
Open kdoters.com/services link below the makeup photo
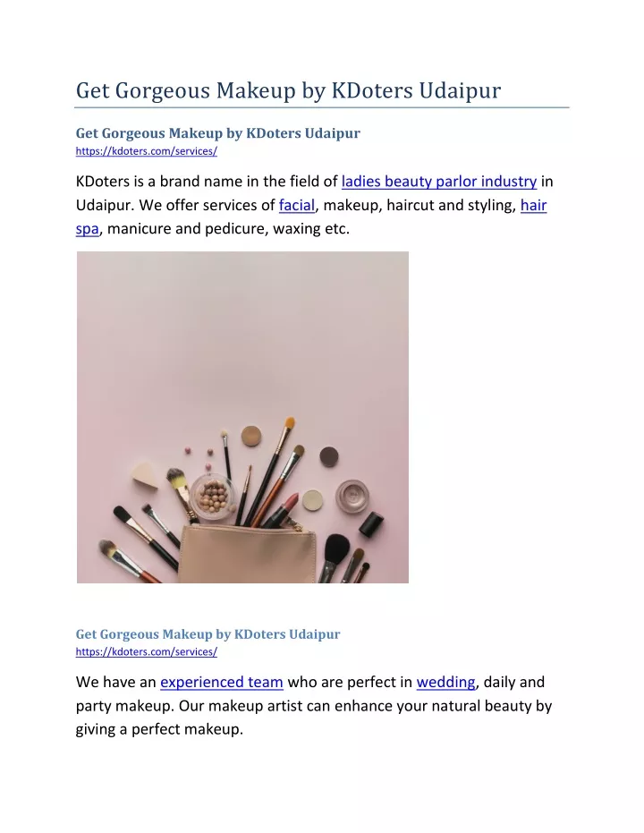146,652
